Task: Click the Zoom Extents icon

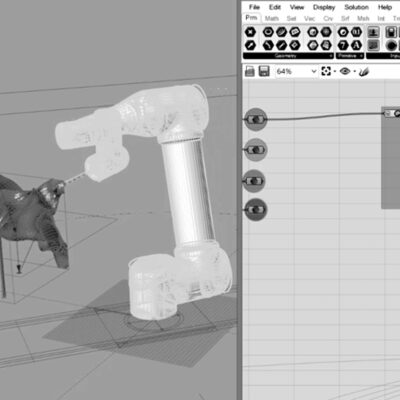Action: pos(326,71)
